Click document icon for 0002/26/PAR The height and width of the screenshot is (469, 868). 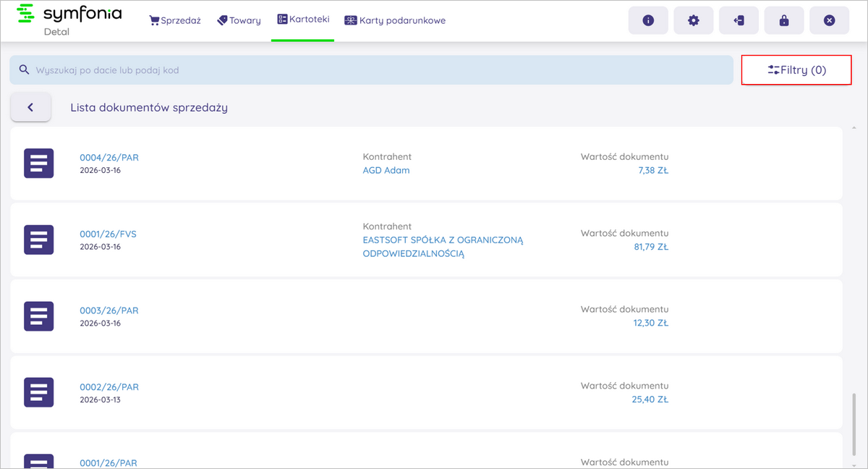[x=39, y=392]
